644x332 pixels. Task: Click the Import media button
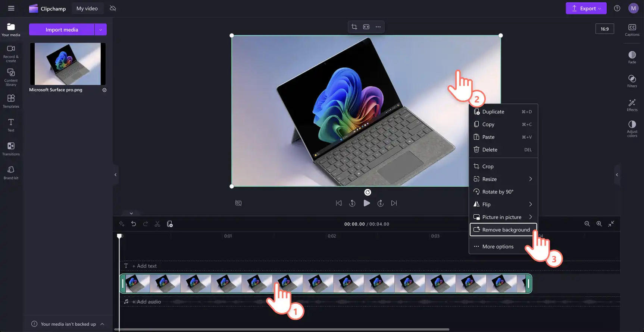click(62, 29)
